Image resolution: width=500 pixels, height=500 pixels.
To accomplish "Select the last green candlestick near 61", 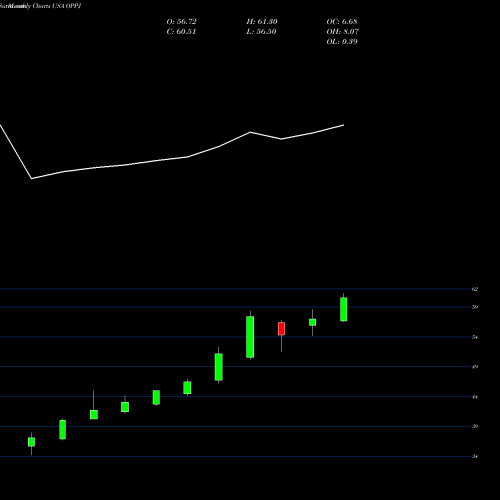I will click(344, 309).
